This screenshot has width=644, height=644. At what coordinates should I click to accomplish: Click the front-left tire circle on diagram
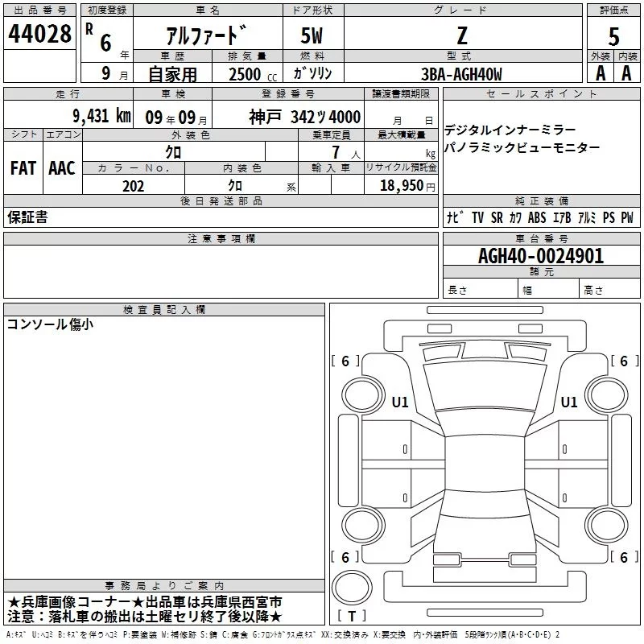[362, 396]
